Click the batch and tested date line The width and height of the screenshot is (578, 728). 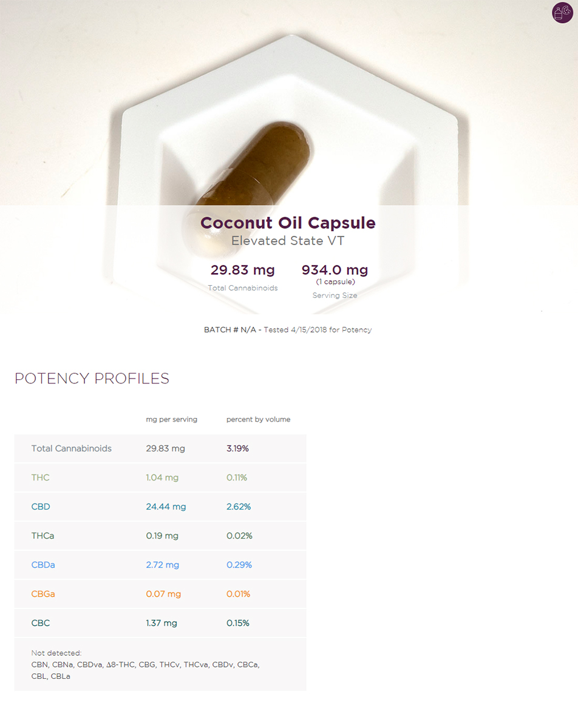click(288, 330)
